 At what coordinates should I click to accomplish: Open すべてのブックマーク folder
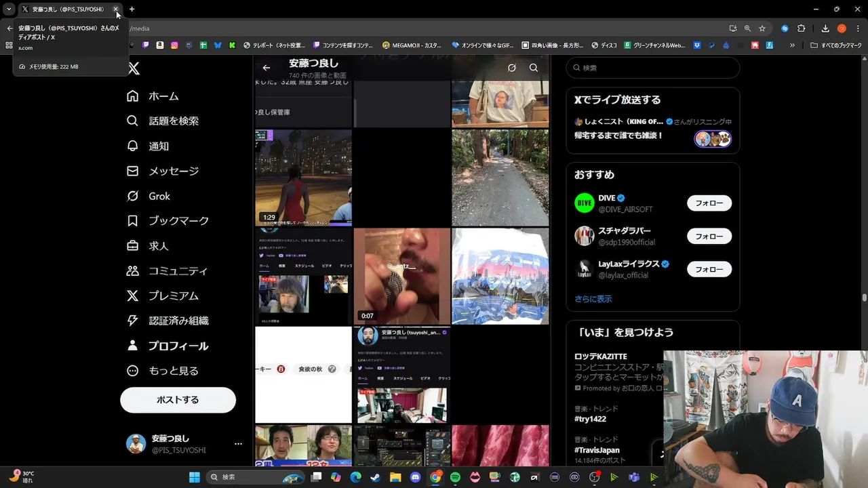click(836, 45)
